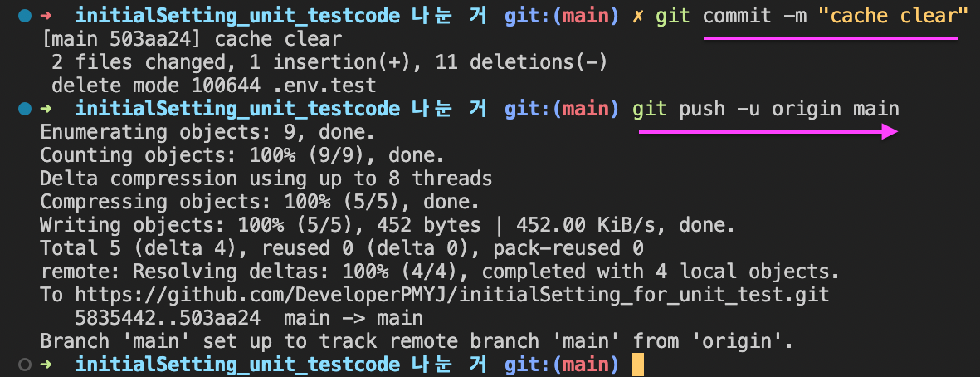Click the green prompt arrow on push line
Image resolution: width=980 pixels, height=377 pixels.
tap(46, 110)
